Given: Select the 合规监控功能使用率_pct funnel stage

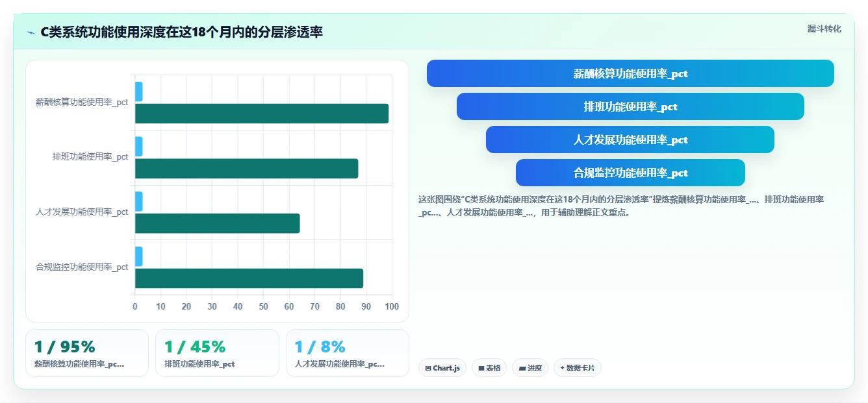Looking at the screenshot, I should click(x=630, y=173).
